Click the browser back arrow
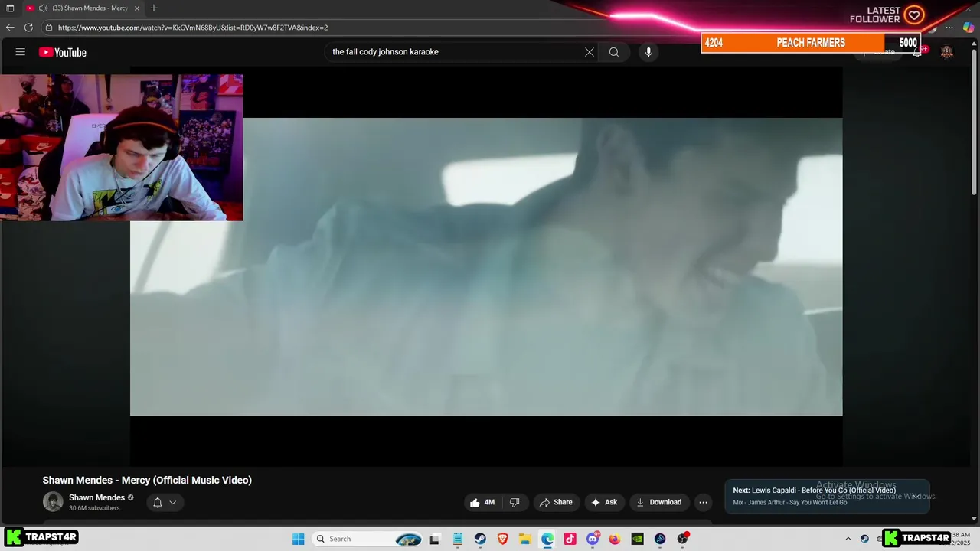980x551 pixels. (x=10, y=28)
